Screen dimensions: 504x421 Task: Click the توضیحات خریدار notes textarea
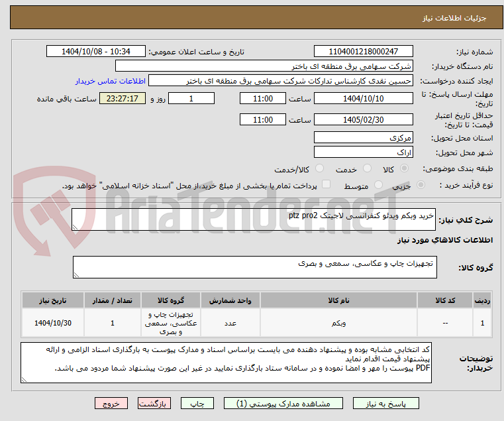pyautogui.click(x=226, y=363)
